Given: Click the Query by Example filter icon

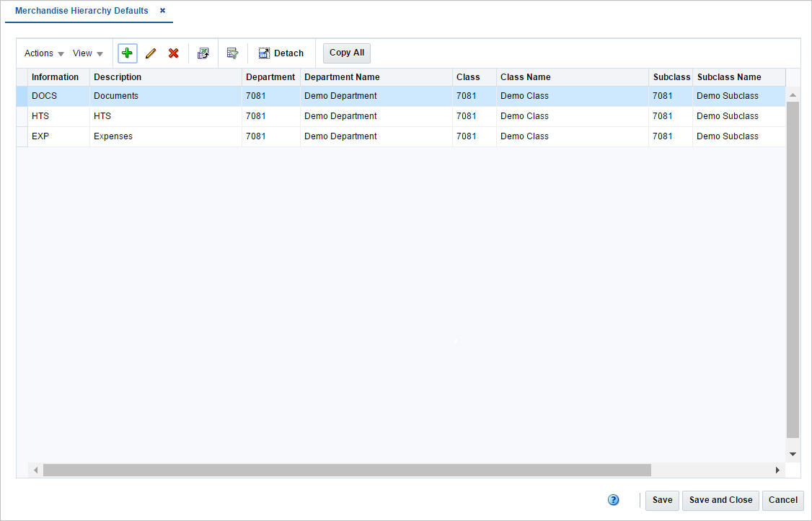Looking at the screenshot, I should coord(232,53).
